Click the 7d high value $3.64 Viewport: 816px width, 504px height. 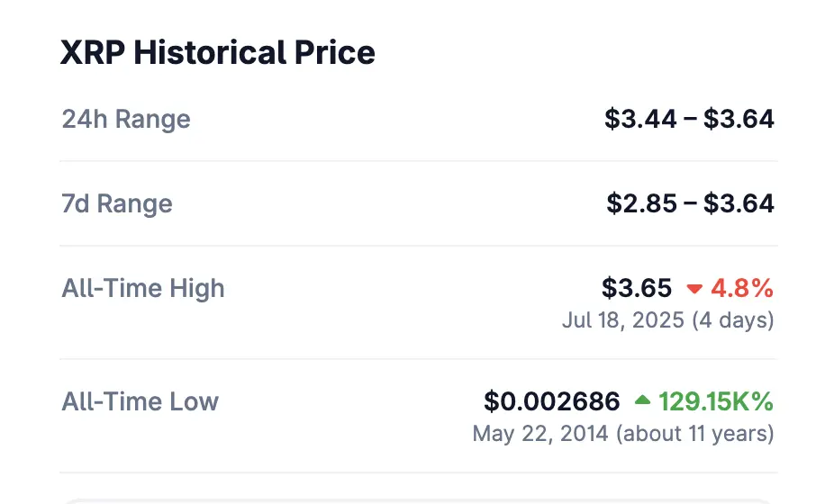(739, 202)
